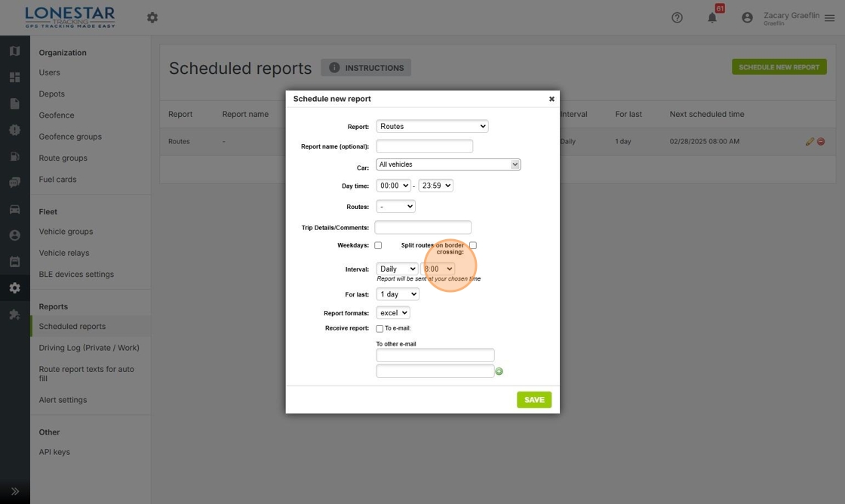Click the For last column header
The width and height of the screenshot is (845, 504).
628,114
